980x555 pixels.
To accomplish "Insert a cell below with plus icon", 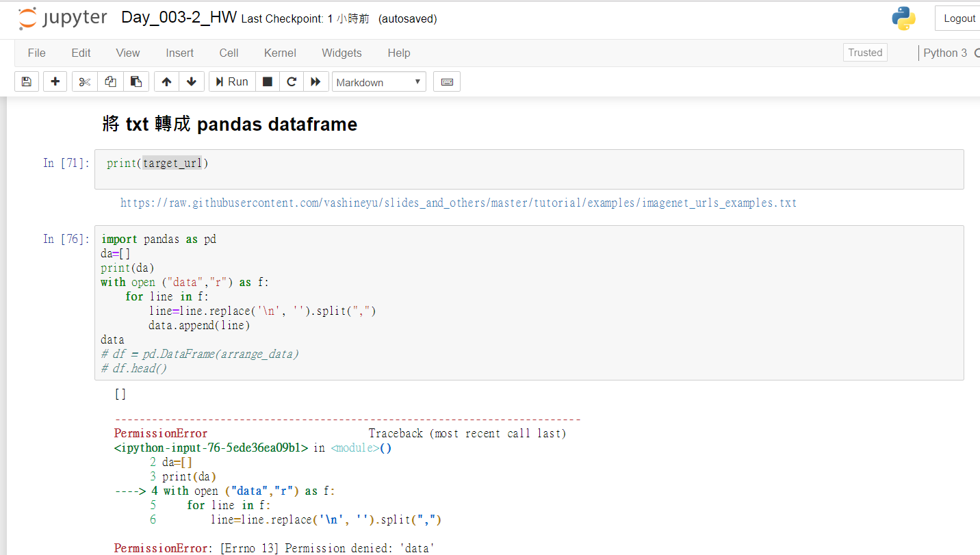I will (55, 82).
